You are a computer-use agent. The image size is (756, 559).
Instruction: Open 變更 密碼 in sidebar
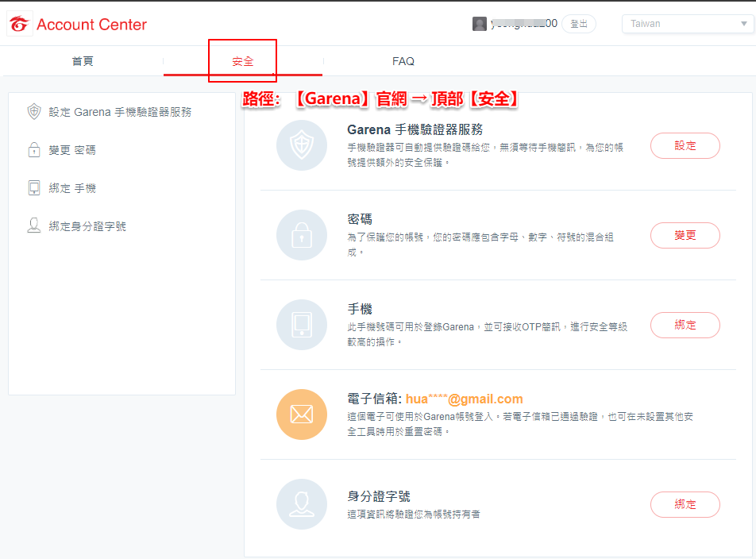pyautogui.click(x=71, y=150)
